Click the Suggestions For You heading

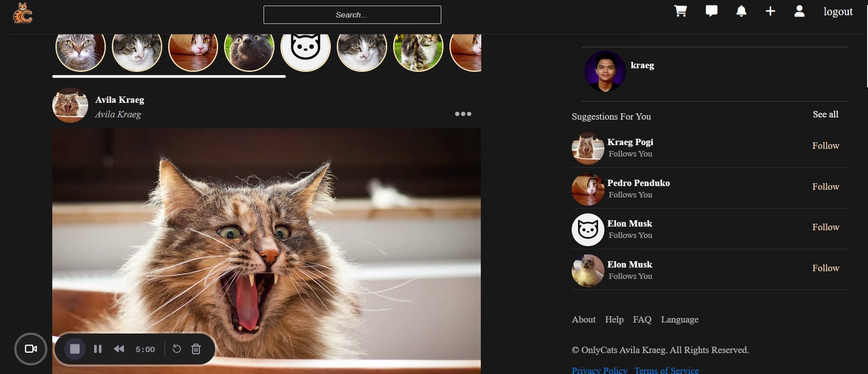[x=611, y=116]
